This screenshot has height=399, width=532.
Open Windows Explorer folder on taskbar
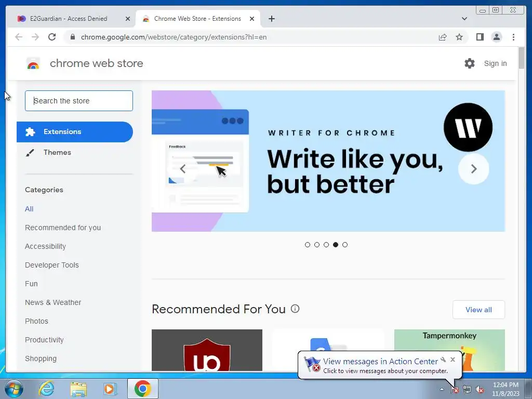pos(78,389)
